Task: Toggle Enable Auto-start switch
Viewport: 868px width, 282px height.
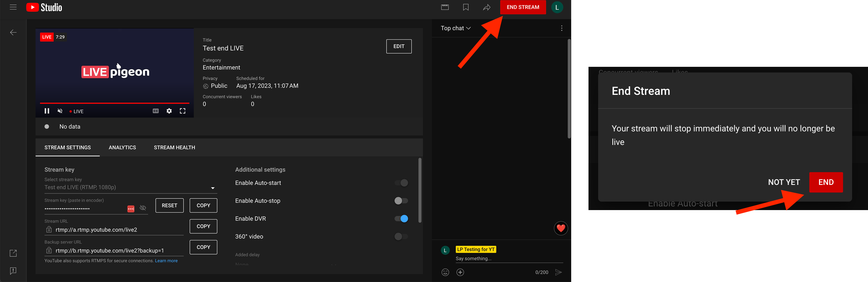Action: pos(401,183)
